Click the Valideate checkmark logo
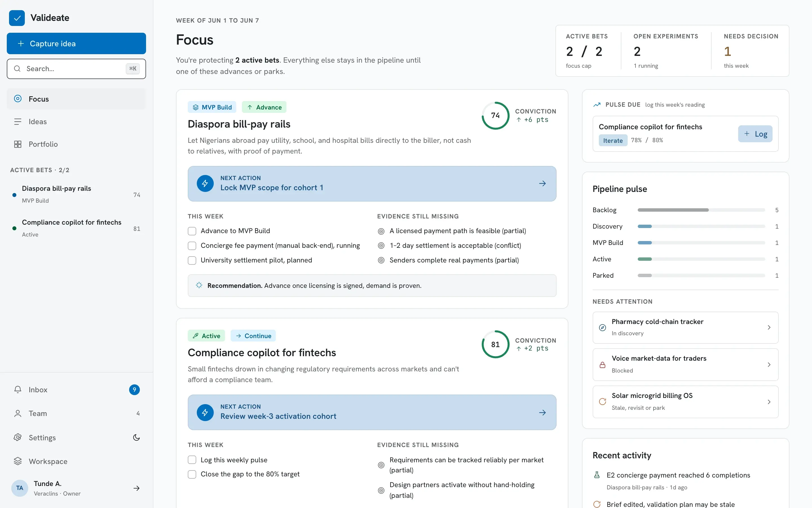The width and height of the screenshot is (812, 508). click(x=17, y=18)
